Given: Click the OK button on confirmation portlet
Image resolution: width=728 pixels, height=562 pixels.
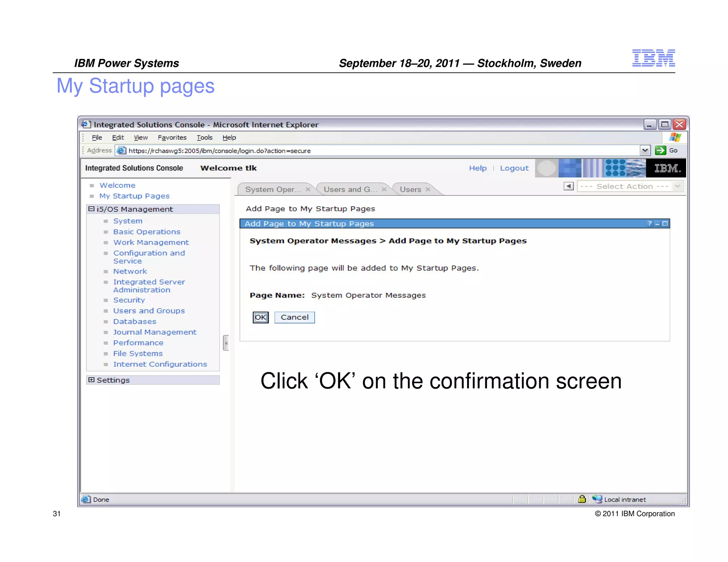Looking at the screenshot, I should pos(261,317).
